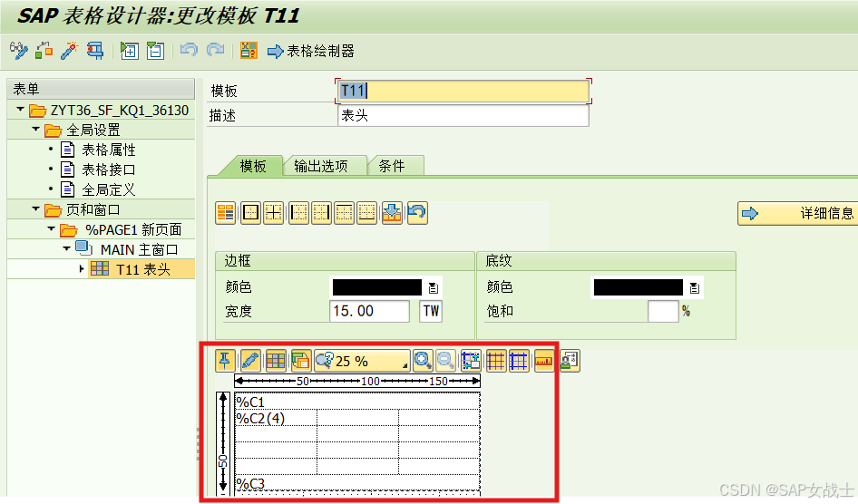Screen dimensions: 858x504
Task: Apply the left border line button
Action: click(x=298, y=213)
